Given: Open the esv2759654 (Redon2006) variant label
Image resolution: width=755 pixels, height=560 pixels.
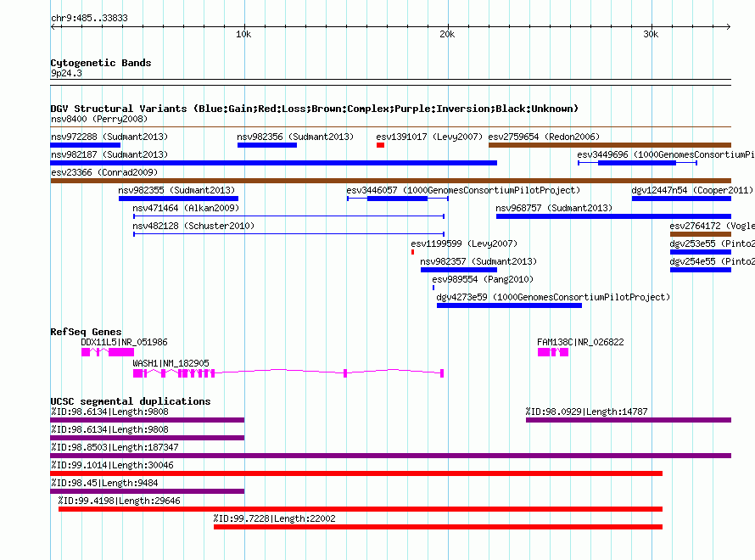Looking at the screenshot, I should [544, 137].
